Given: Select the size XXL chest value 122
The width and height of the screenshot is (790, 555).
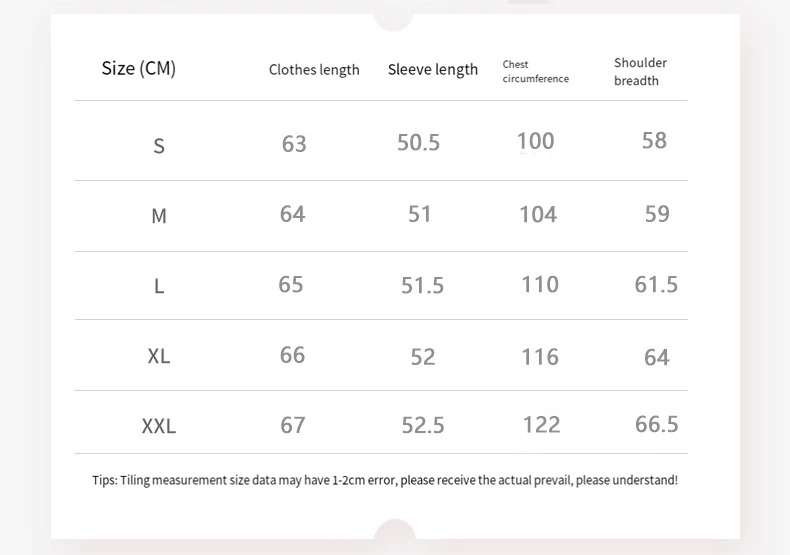Looking at the screenshot, I should 541,425.
